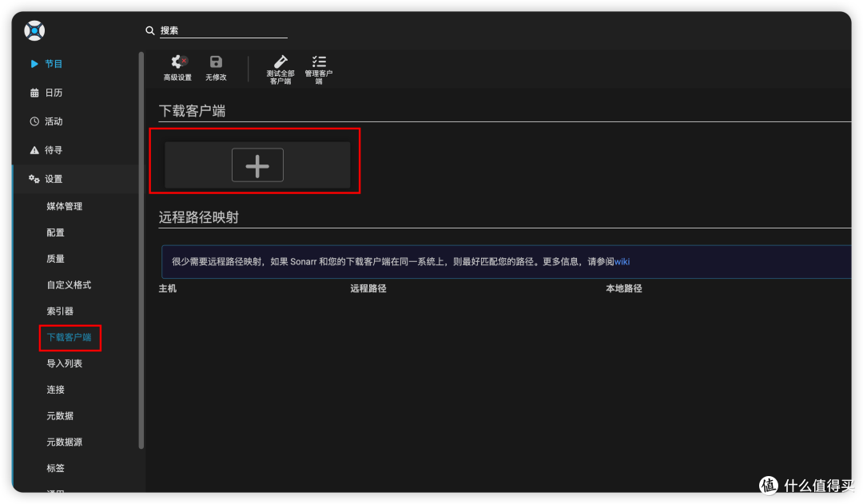Viewport: 863px width, 504px height.
Task: Go to 导入列表 import lists page
Action: point(65,363)
